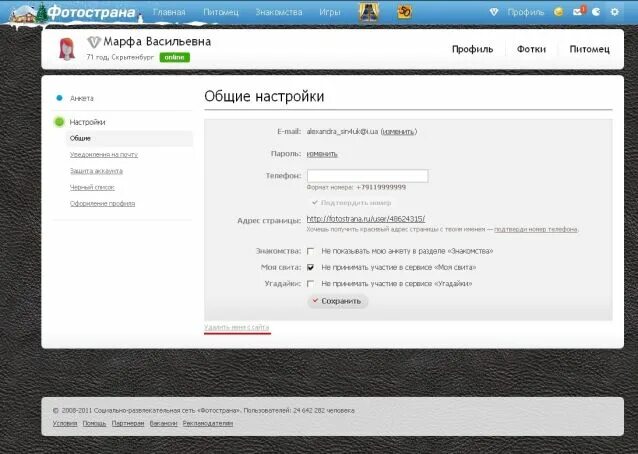The width and height of the screenshot is (638, 454).
Task: Open Настройки in the sidebar
Action: 87,122
